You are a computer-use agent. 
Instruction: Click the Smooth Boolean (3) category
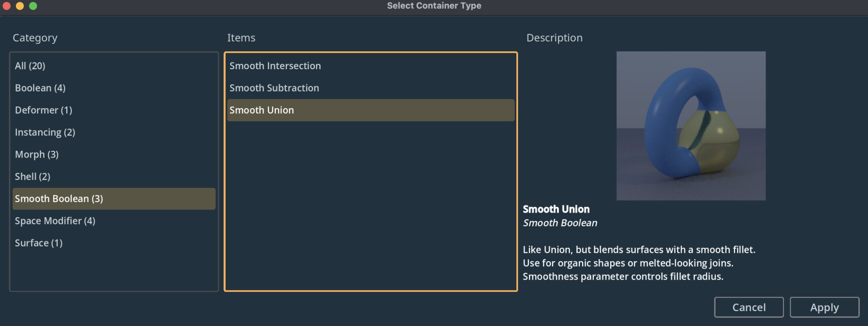(x=114, y=199)
